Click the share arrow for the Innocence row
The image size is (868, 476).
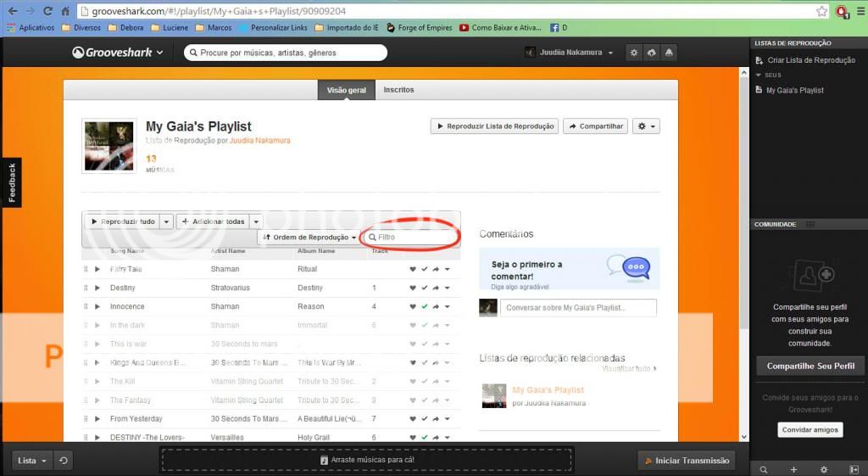pyautogui.click(x=436, y=306)
